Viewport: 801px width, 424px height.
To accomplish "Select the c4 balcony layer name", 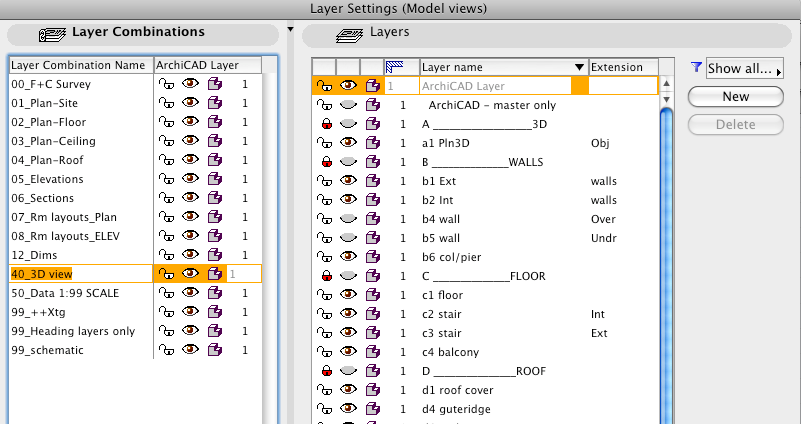I will [x=451, y=352].
